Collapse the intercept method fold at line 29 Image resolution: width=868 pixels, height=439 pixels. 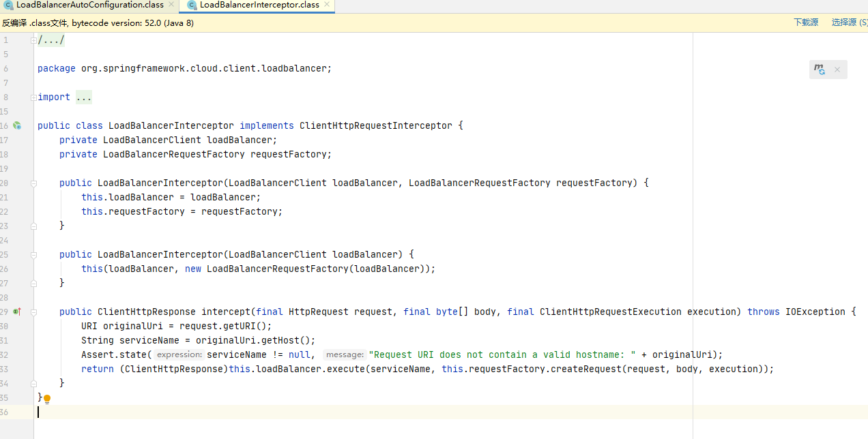click(x=33, y=312)
